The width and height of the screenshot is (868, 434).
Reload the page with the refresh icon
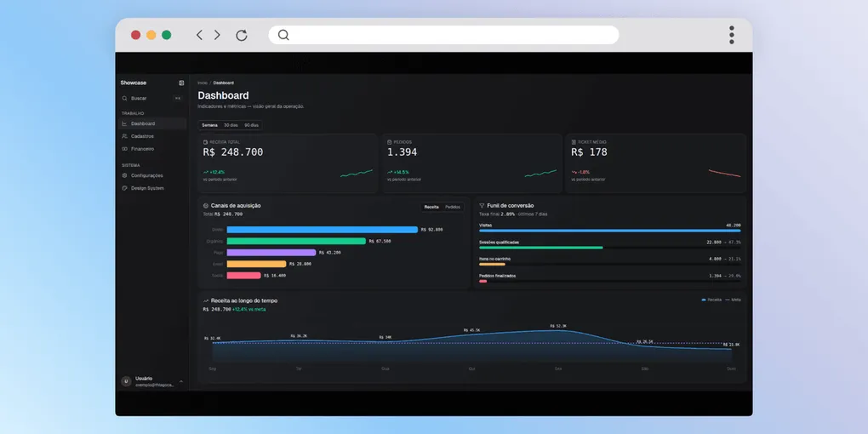point(242,36)
